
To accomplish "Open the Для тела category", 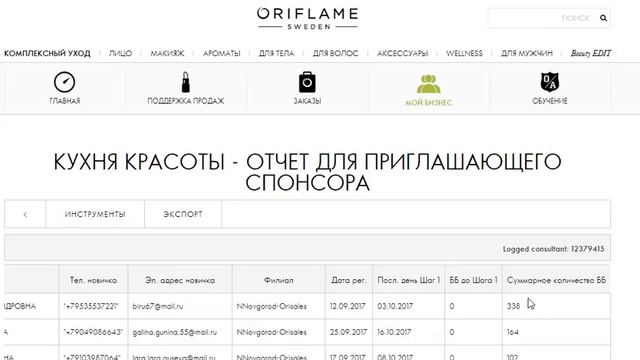I will pyautogui.click(x=276, y=53).
